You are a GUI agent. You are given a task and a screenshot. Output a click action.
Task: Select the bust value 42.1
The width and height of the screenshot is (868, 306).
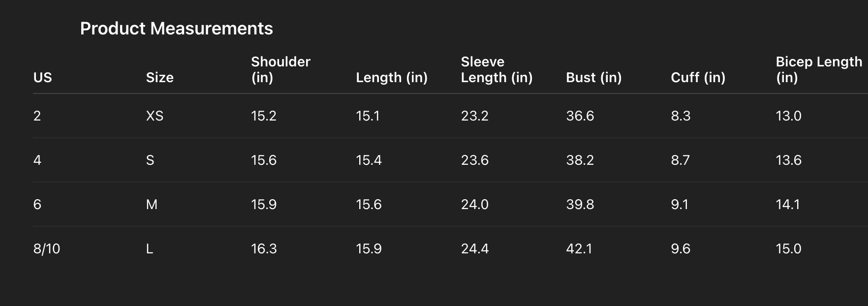(x=579, y=248)
